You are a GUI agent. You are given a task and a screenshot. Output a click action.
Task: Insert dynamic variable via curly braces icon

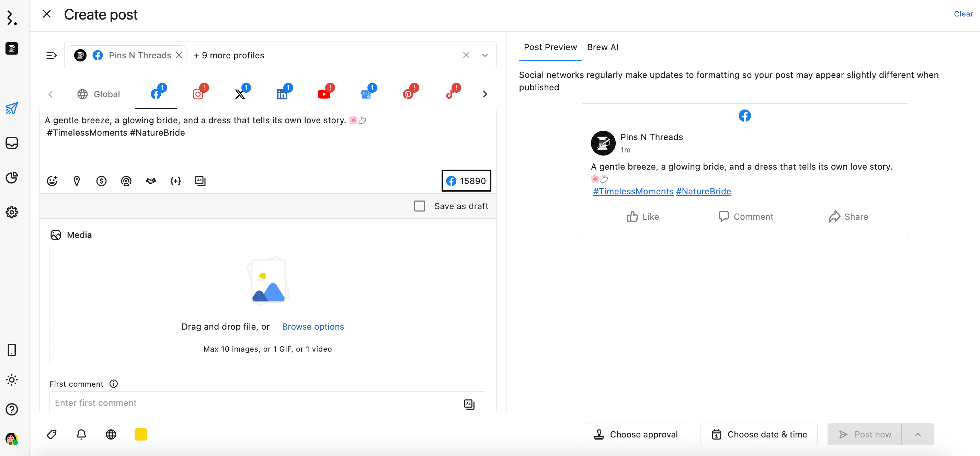175,181
